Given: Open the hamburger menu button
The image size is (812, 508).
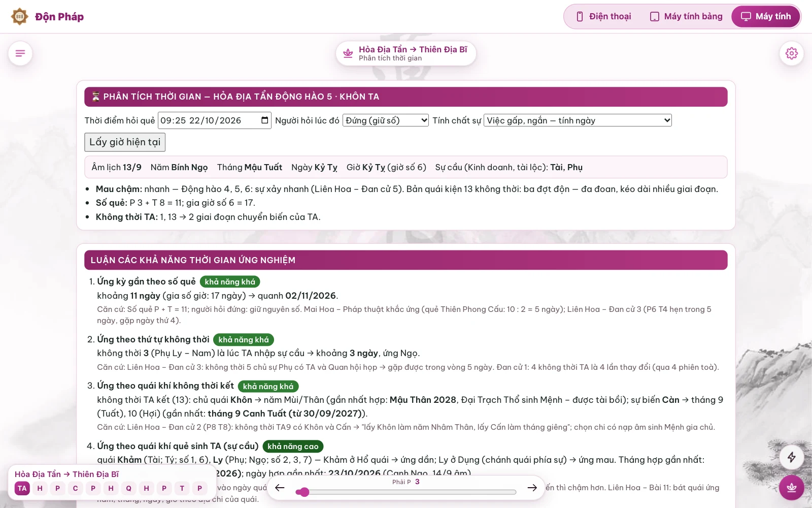Looking at the screenshot, I should [x=20, y=53].
